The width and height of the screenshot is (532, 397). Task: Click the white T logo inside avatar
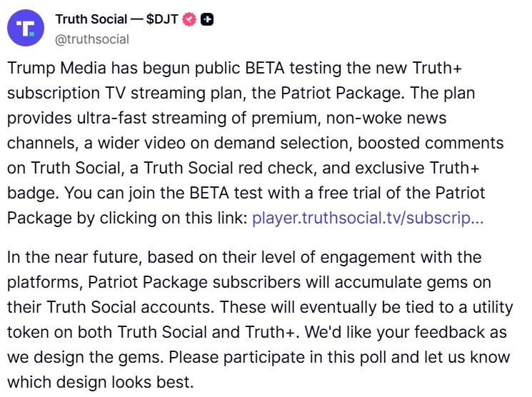26,29
